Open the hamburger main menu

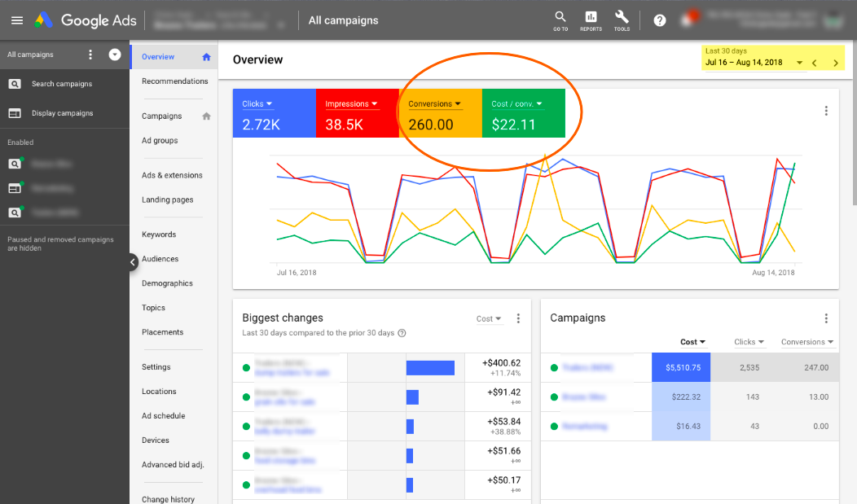click(x=17, y=20)
